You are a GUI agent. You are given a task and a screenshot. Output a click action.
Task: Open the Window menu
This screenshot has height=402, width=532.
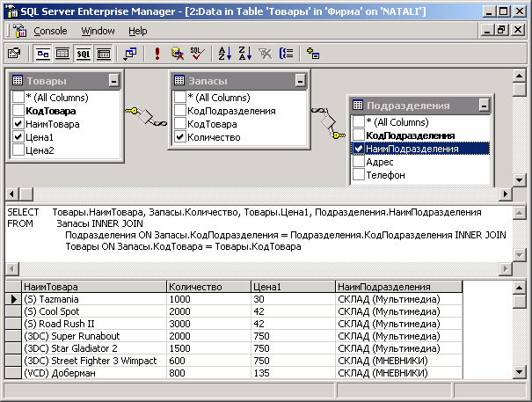(98, 31)
